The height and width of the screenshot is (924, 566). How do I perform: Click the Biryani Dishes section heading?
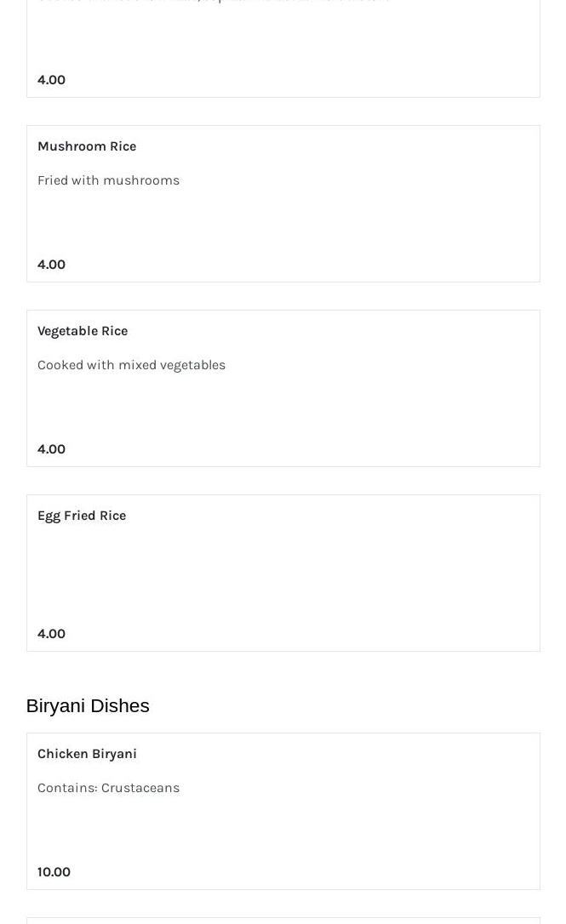88,706
